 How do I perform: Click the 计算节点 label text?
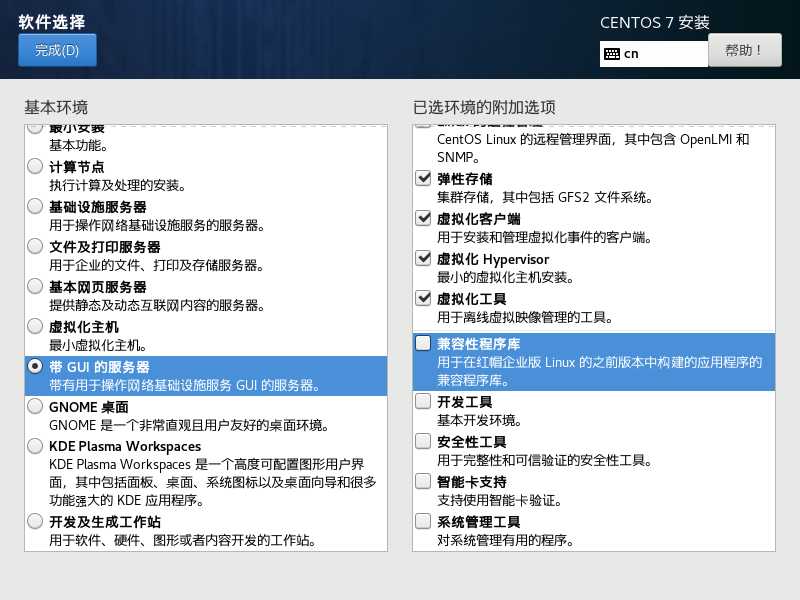(x=77, y=167)
